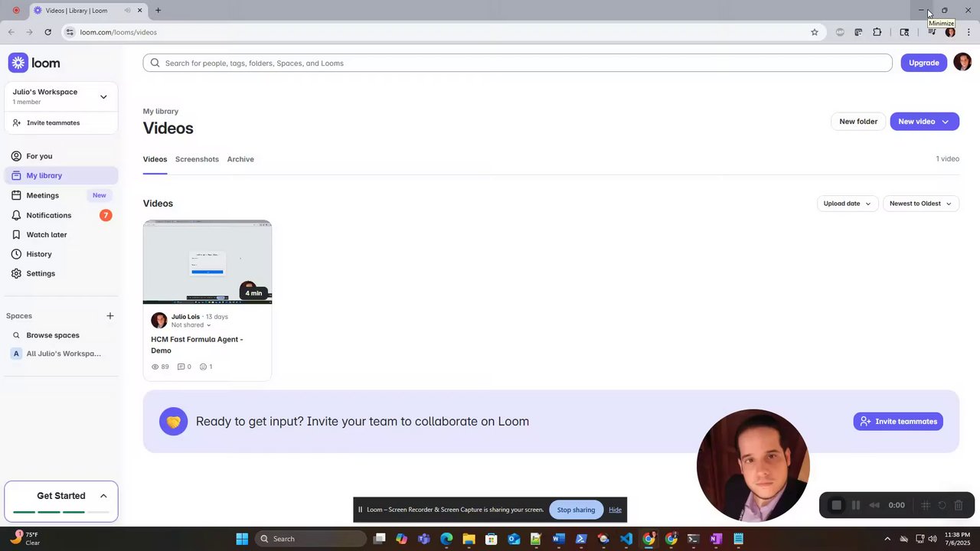Delete the recording with trash icon
The width and height of the screenshot is (980, 551).
[959, 505]
